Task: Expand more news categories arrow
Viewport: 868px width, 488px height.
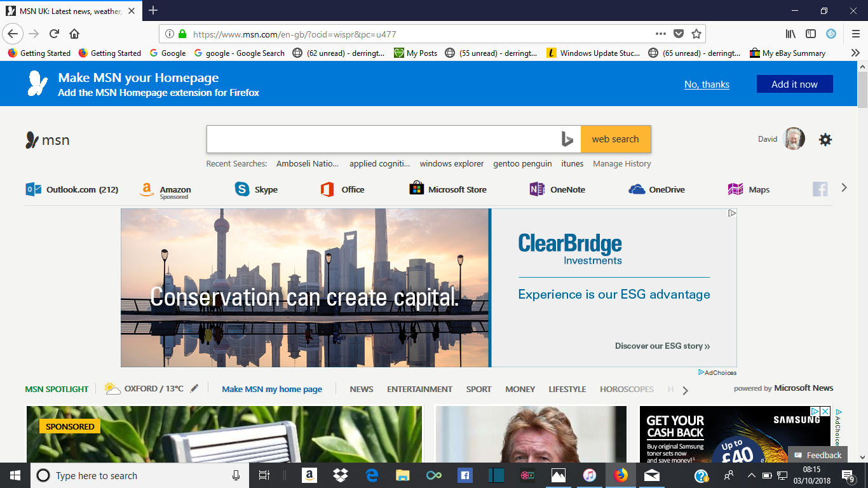Action: tap(685, 391)
